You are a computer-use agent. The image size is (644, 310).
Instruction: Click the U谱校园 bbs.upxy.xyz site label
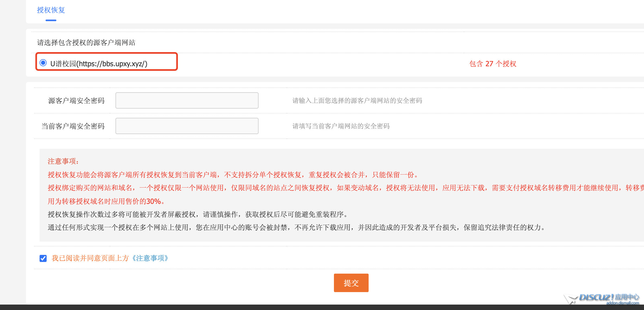click(99, 64)
